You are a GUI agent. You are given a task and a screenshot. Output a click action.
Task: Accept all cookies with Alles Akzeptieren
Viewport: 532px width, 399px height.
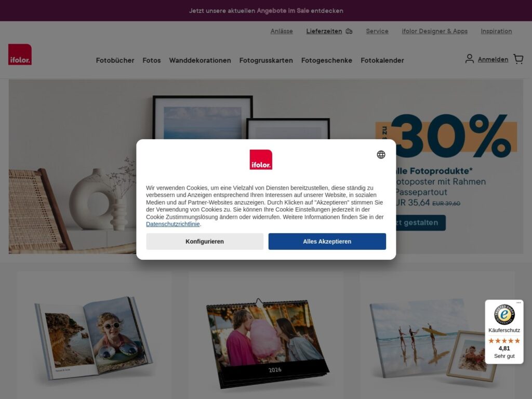click(x=327, y=241)
